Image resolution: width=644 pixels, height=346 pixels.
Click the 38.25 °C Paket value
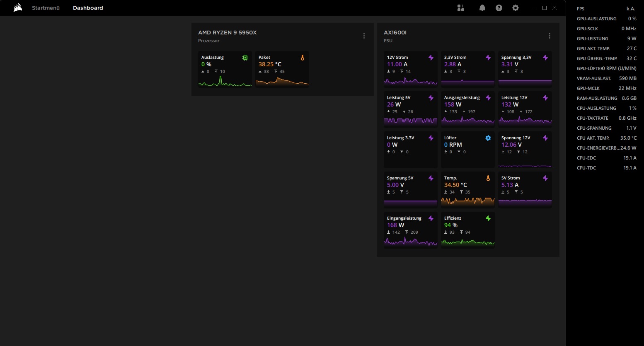[x=270, y=64]
